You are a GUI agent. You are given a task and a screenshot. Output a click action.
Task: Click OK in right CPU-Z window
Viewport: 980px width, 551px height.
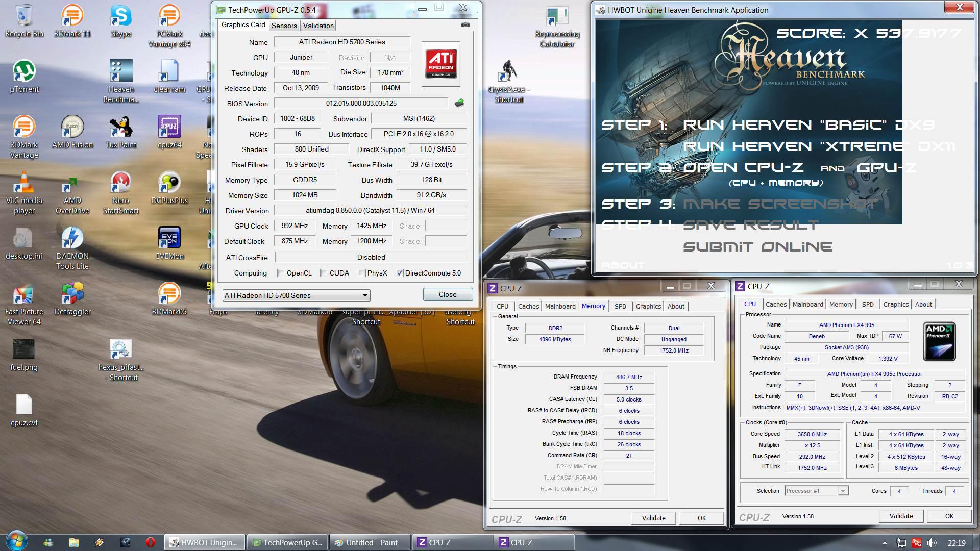(949, 516)
